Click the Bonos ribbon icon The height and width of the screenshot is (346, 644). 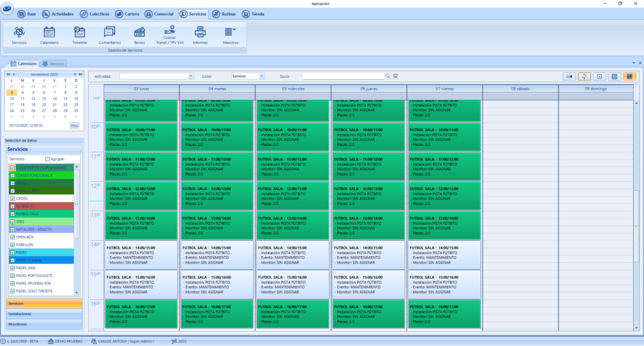[x=140, y=34]
